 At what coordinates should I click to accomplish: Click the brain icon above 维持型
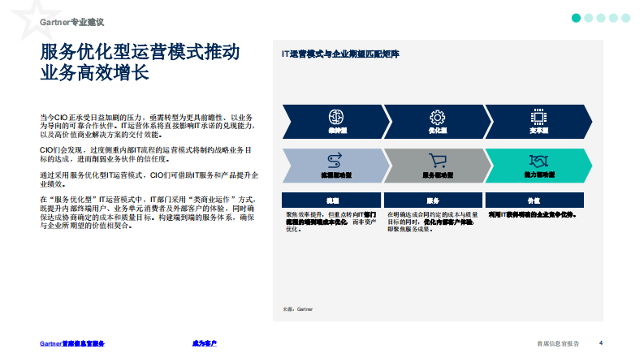(x=336, y=117)
